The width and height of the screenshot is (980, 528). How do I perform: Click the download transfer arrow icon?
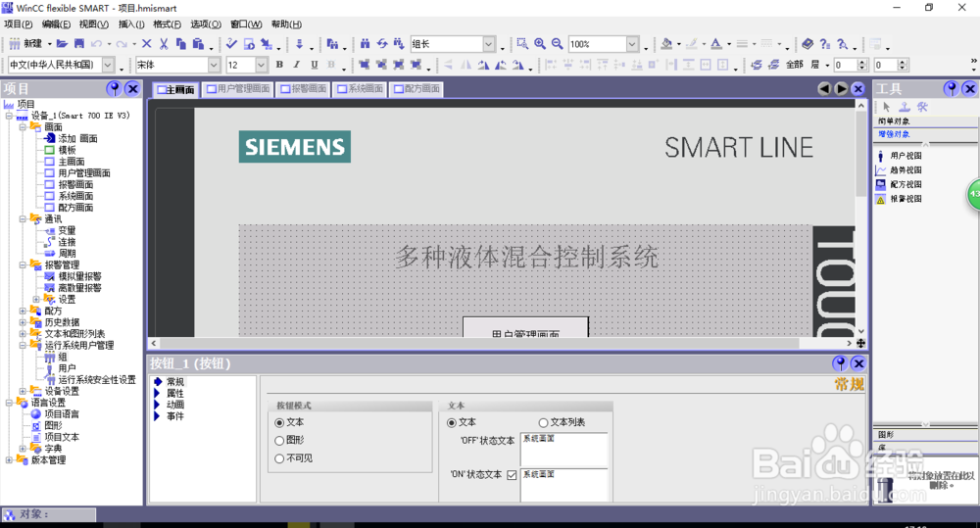(299, 44)
